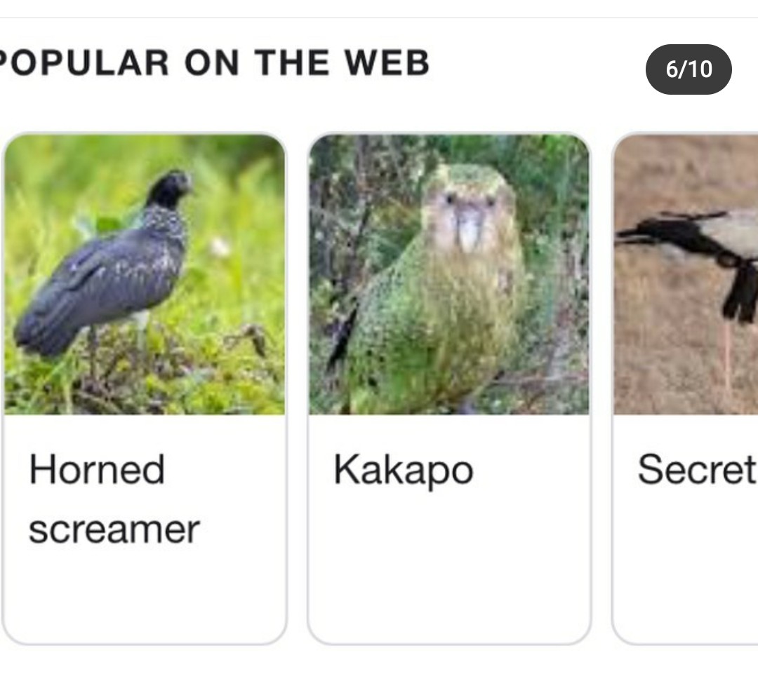Click empty area beneath the Secret label
This screenshot has width=758, height=700.
click(686, 565)
